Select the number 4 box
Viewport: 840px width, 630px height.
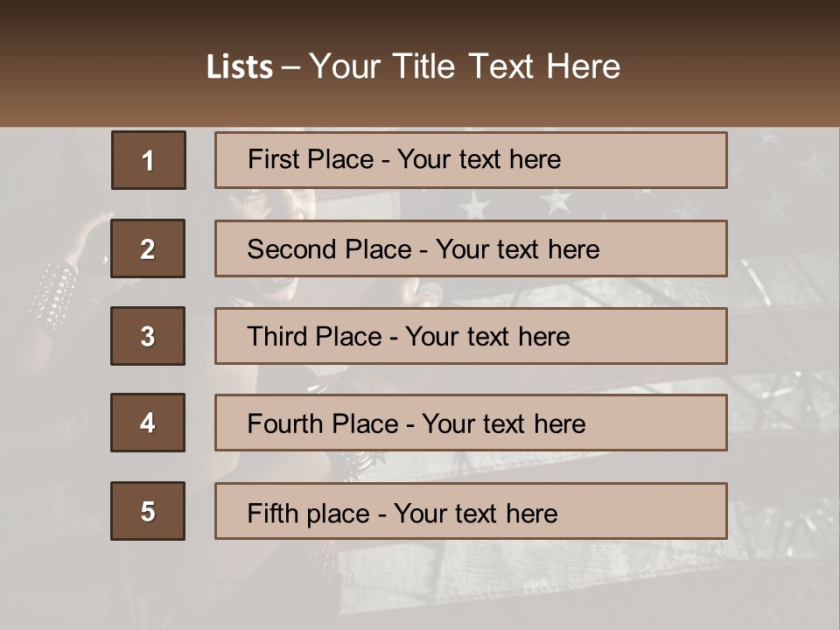tap(148, 423)
